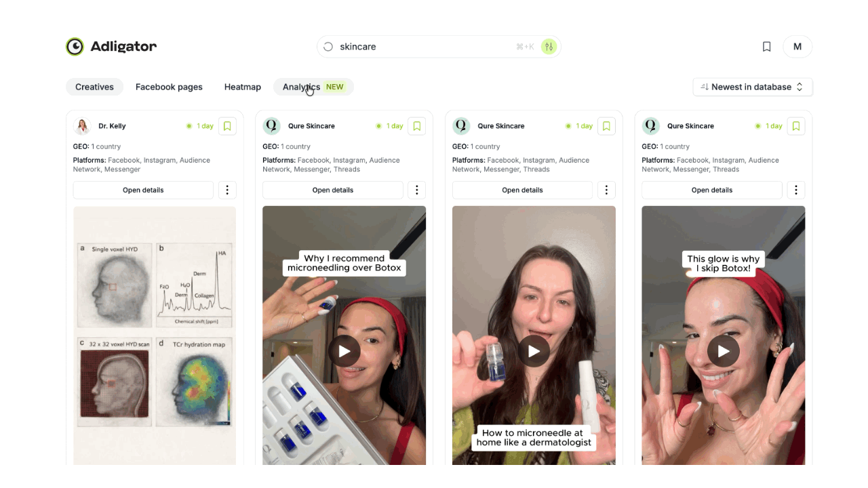The height and width of the screenshot is (488, 868).
Task: Switch to the Creatives tab
Action: click(x=94, y=87)
